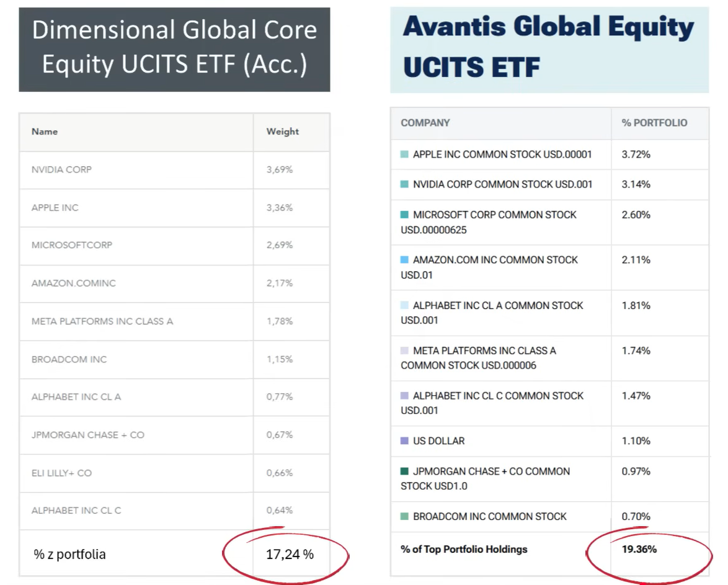The image size is (728, 585).
Task: Click JPMORGAN CHASE + CO COMMON STOCK name
Action: point(485,478)
